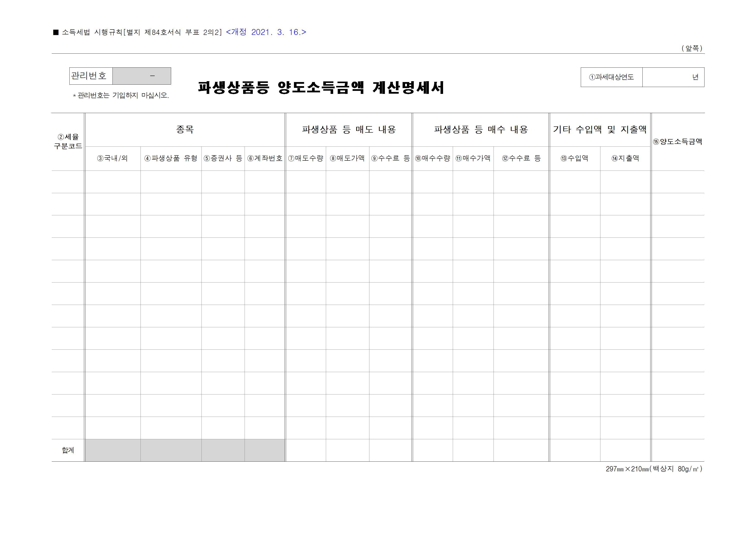This screenshot has height=534, width=756.
Task: Click the first row cell under ③국내/외
Action: [113, 182]
